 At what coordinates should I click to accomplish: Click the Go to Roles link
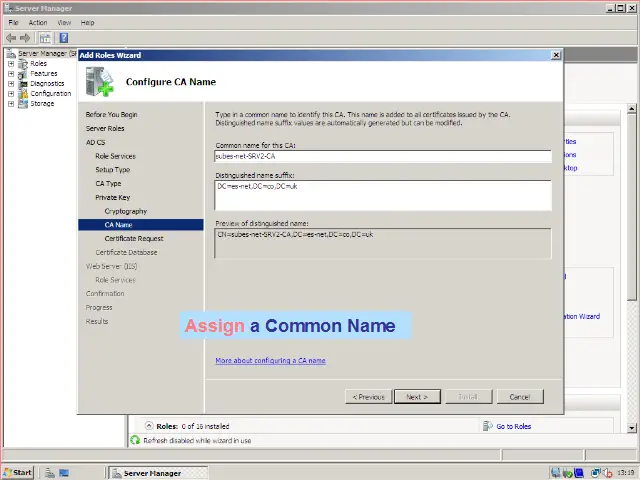coord(513,427)
